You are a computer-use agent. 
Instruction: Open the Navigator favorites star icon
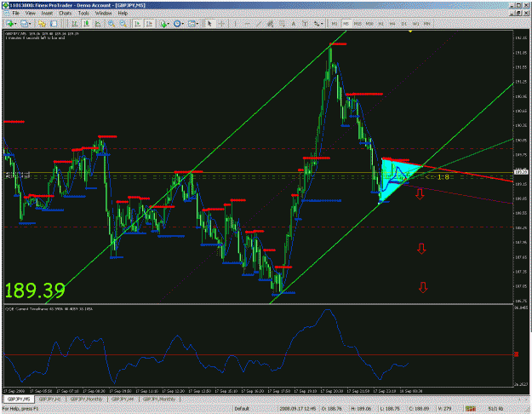coord(42,24)
